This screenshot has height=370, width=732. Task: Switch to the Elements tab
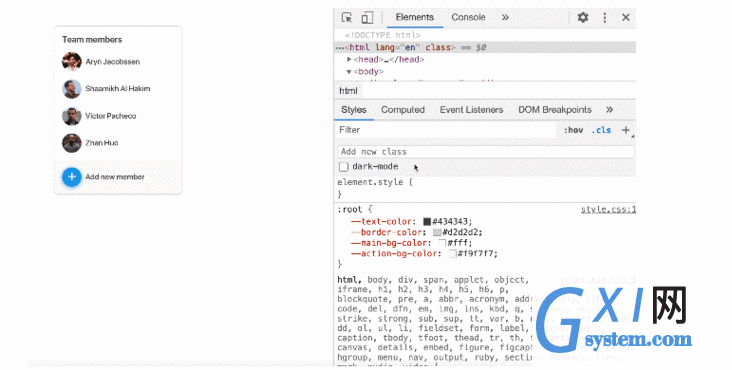click(x=415, y=17)
